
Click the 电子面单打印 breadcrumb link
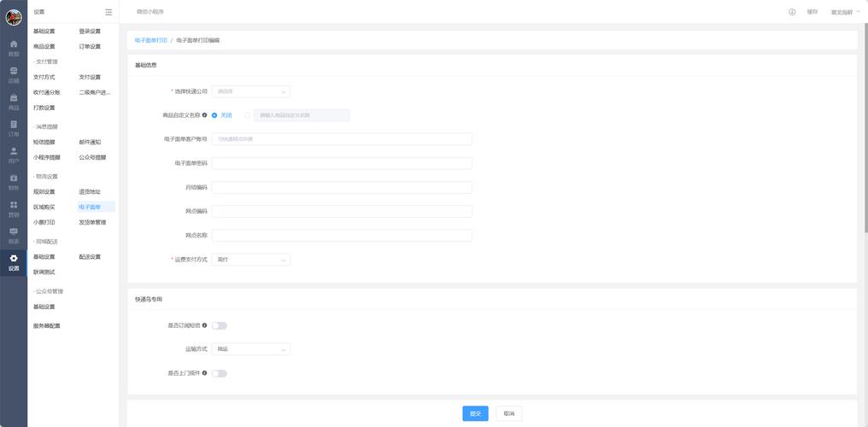tap(150, 40)
